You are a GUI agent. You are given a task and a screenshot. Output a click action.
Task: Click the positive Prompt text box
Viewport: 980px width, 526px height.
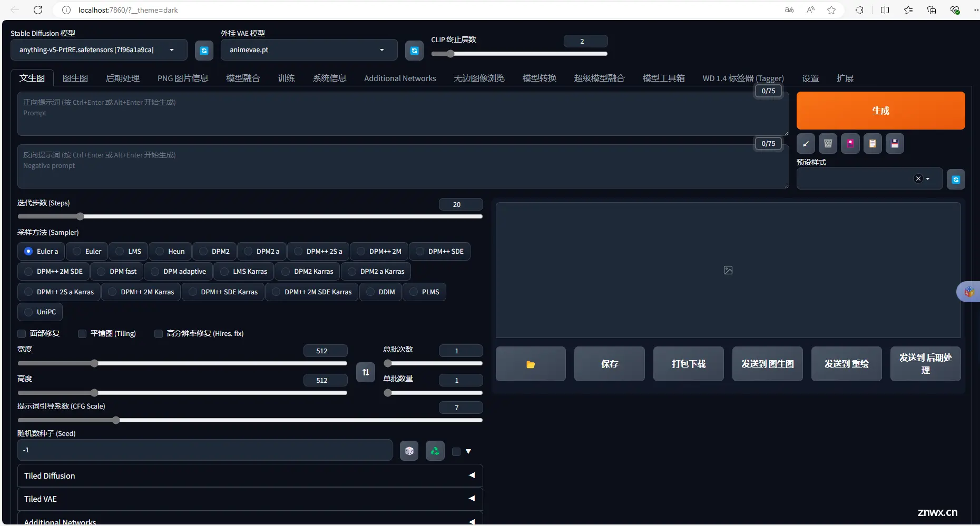403,114
